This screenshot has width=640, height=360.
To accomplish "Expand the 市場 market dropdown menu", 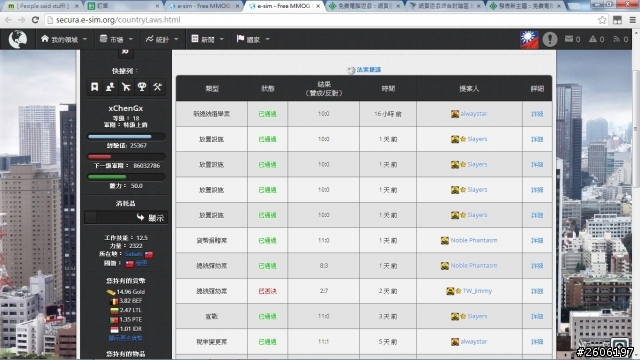I will point(116,39).
